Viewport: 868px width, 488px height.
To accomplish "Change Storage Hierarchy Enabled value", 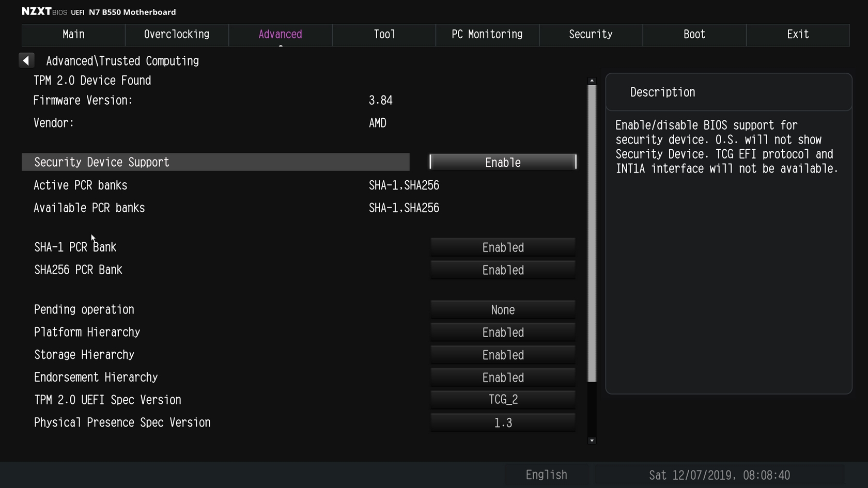I will [x=503, y=355].
